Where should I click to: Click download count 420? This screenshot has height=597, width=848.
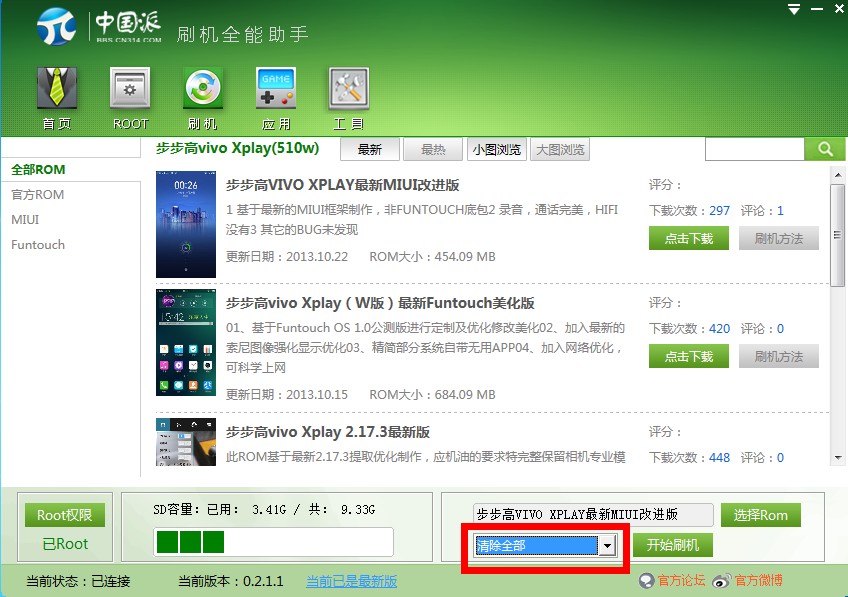pos(719,329)
